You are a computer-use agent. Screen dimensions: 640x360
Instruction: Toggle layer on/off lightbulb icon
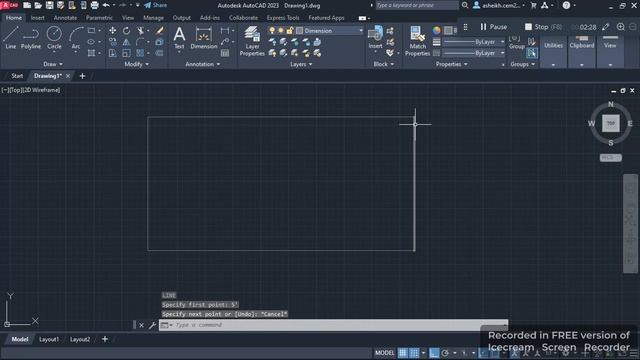click(272, 31)
